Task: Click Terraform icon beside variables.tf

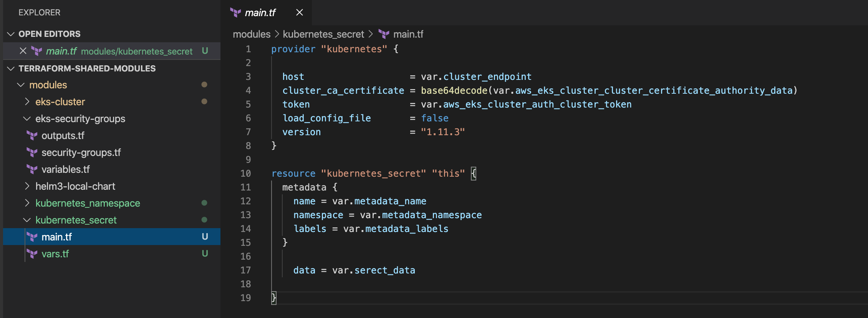Action: click(32, 169)
